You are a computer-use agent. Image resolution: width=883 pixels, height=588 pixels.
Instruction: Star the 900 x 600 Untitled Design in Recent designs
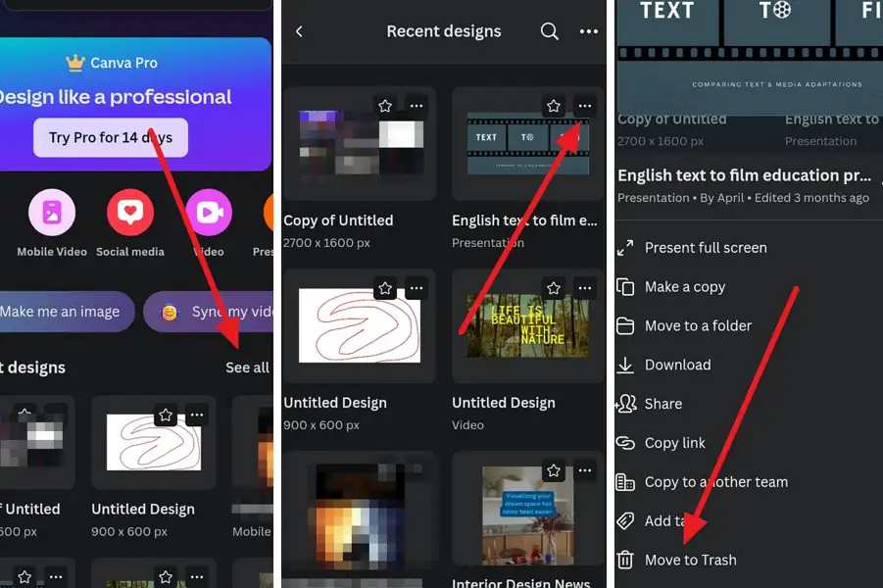[x=385, y=288]
